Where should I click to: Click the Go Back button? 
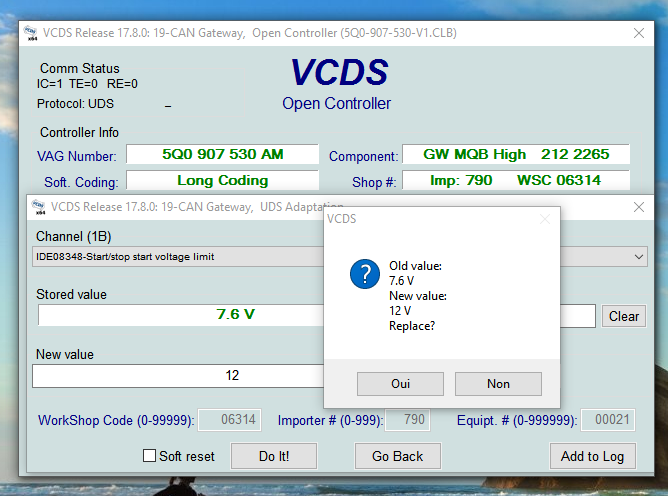point(397,456)
